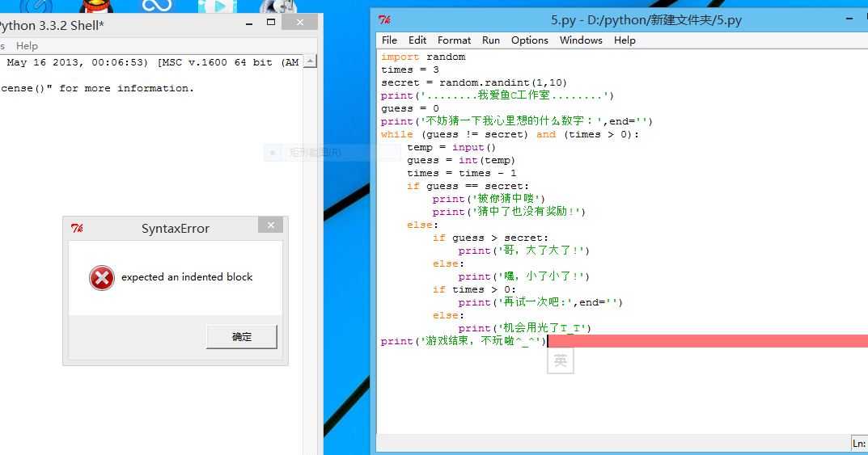Click the red error icon in SyntaxError dialog

click(102, 277)
